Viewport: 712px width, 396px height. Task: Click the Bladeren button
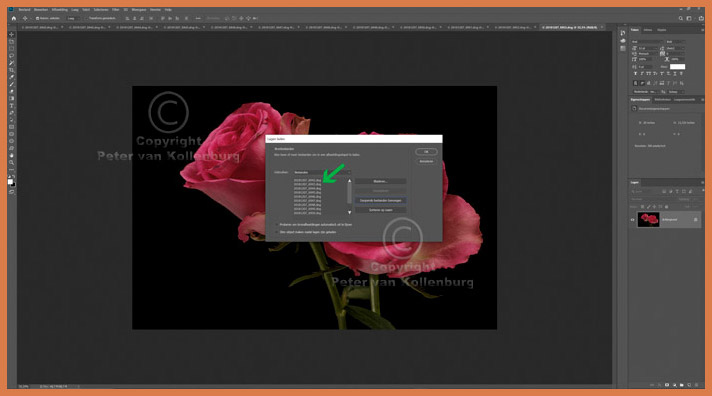[x=381, y=181]
